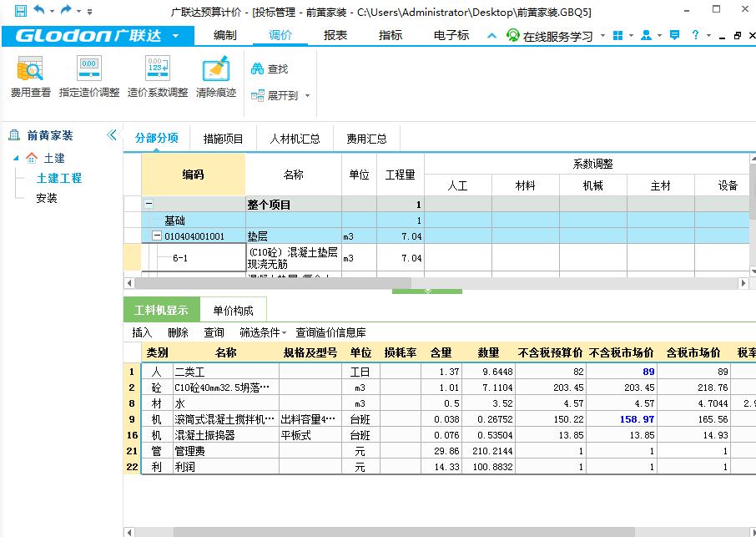The width and height of the screenshot is (756, 537).
Task: Switch to the 人材机汇总 tab
Action: (295, 139)
